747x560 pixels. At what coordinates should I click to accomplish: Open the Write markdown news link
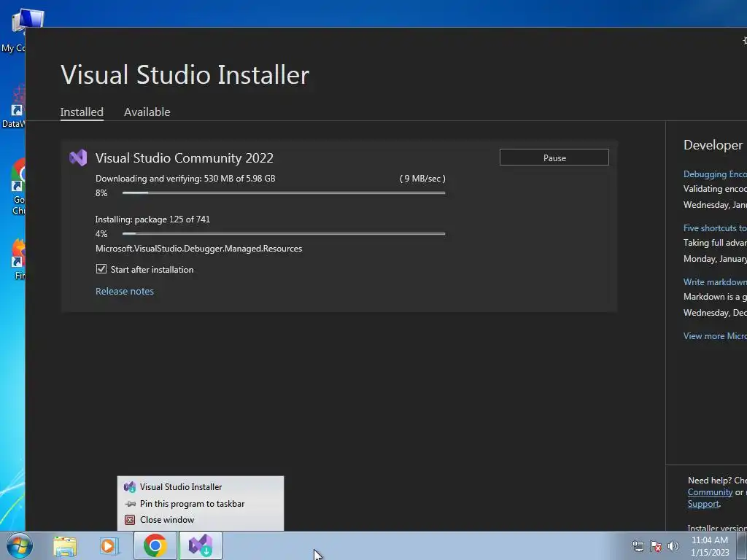click(715, 282)
